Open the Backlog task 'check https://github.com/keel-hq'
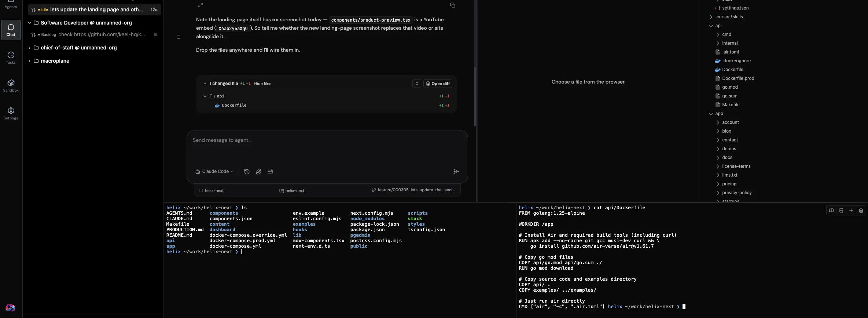The height and width of the screenshot is (318, 868). coord(95,35)
